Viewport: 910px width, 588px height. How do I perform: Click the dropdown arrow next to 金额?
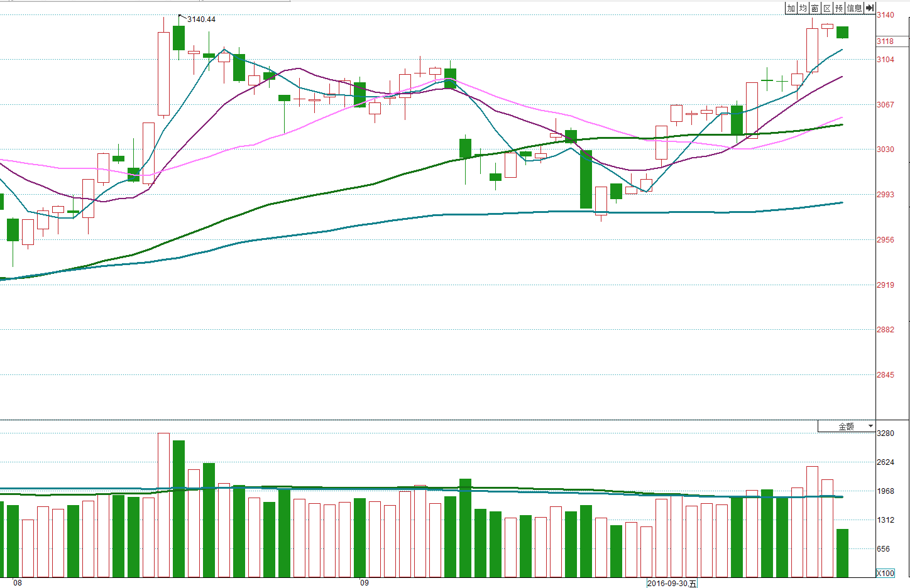(x=870, y=427)
